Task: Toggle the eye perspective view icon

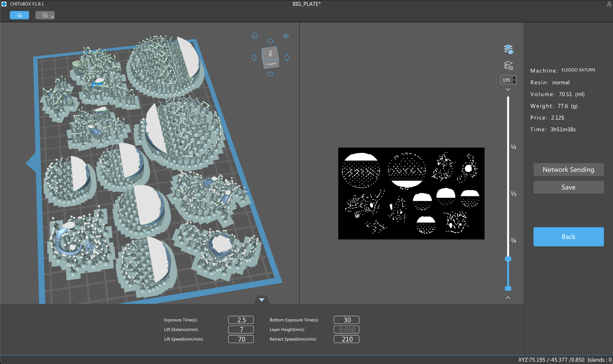Action: pos(286,36)
